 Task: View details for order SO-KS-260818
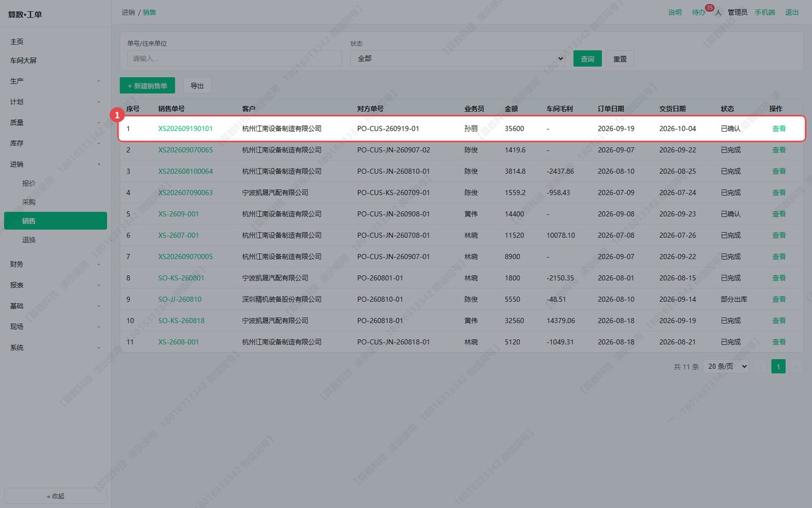tap(778, 321)
